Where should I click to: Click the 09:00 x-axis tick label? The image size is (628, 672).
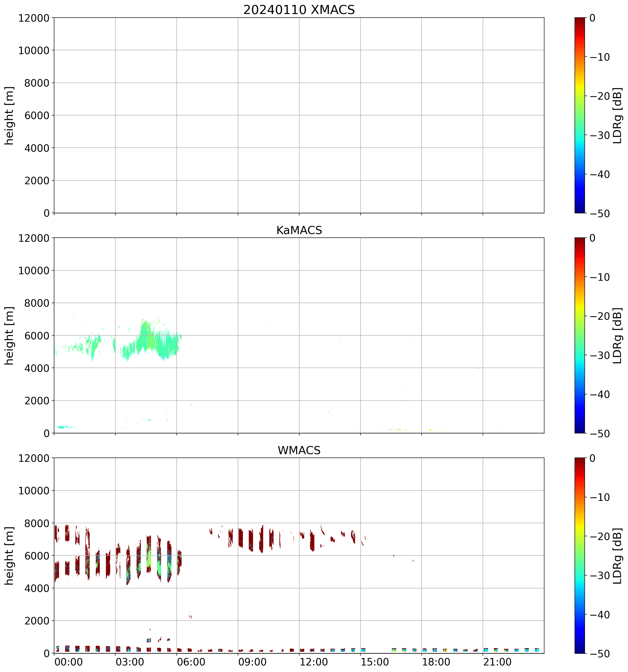[252, 662]
